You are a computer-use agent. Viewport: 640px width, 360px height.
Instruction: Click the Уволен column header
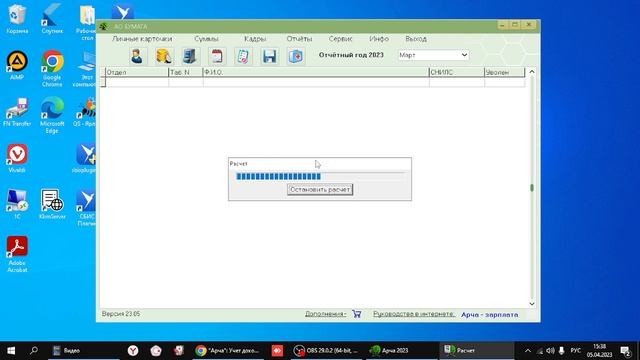coord(504,72)
